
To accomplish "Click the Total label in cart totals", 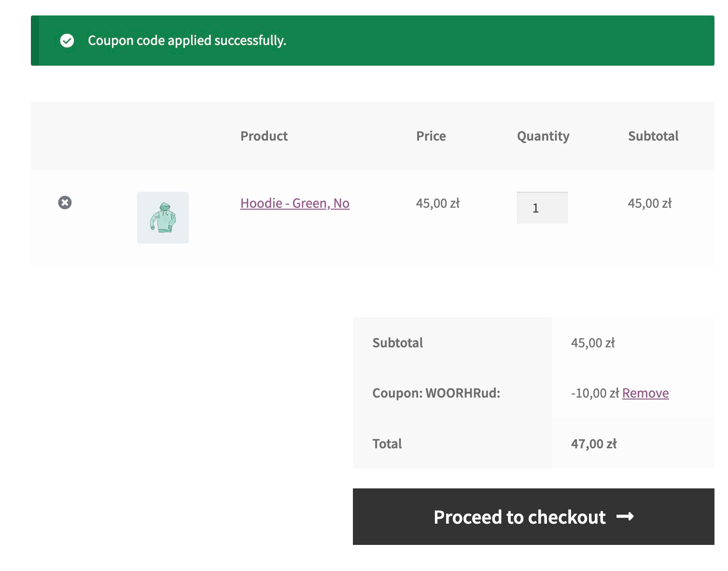I will coord(387,444).
